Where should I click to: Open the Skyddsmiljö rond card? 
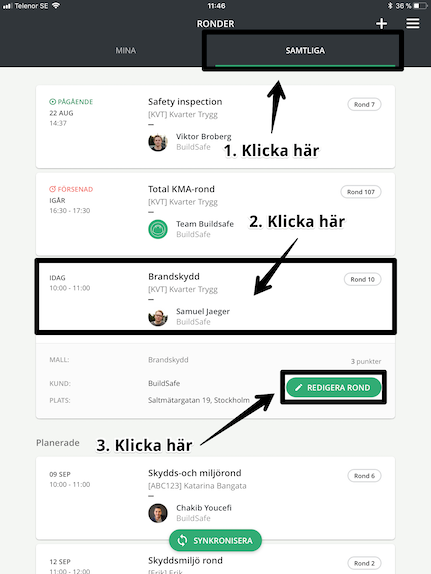click(x=215, y=559)
